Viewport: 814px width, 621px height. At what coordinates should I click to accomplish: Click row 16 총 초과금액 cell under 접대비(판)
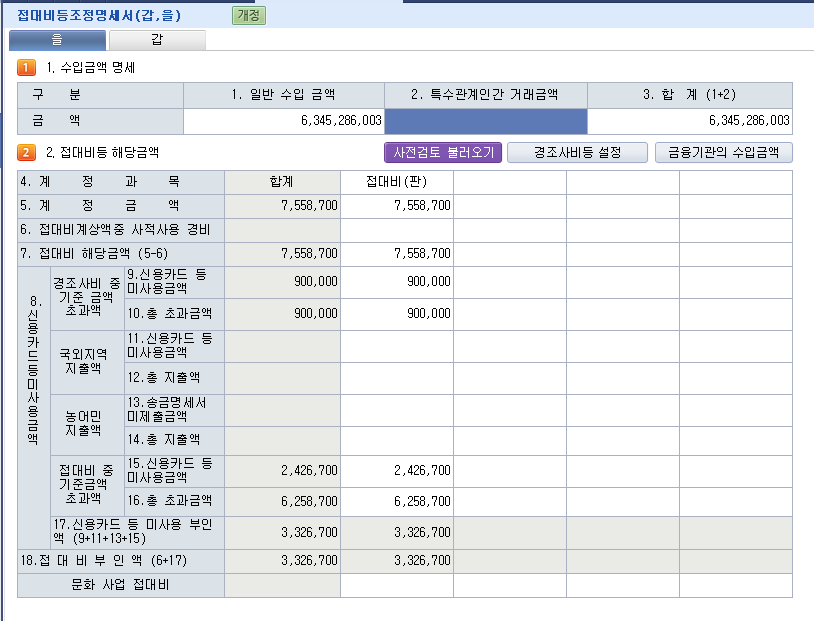click(x=397, y=500)
